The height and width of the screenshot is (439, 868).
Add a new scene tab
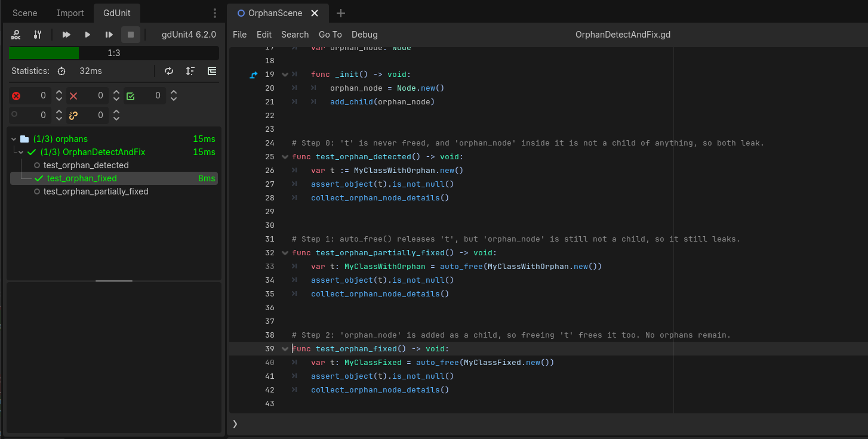click(341, 13)
